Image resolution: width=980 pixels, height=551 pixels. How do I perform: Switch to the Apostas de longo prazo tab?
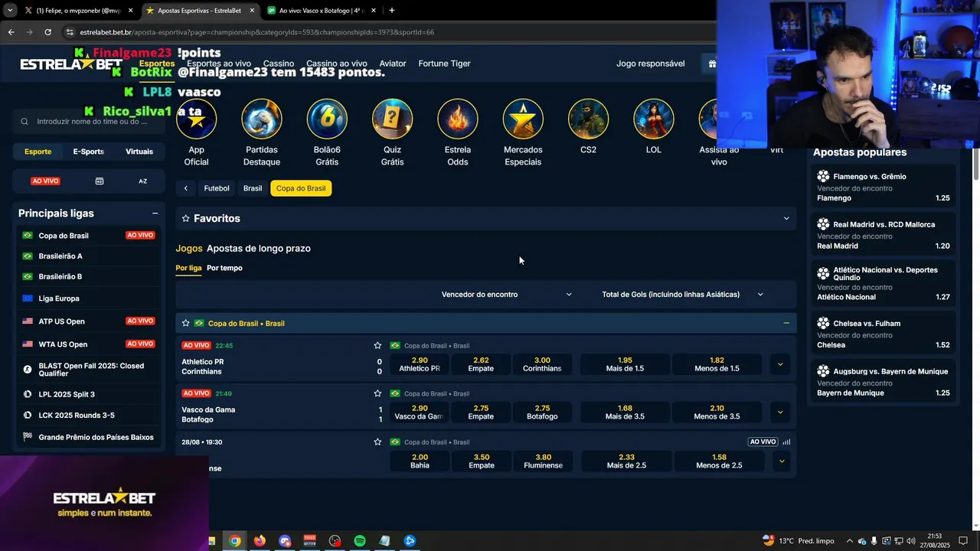click(259, 249)
